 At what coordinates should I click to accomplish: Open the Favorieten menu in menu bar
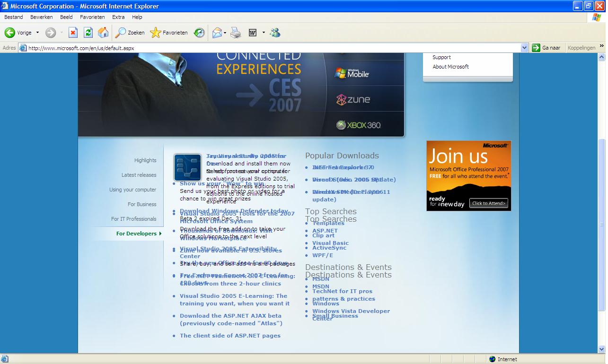(92, 17)
